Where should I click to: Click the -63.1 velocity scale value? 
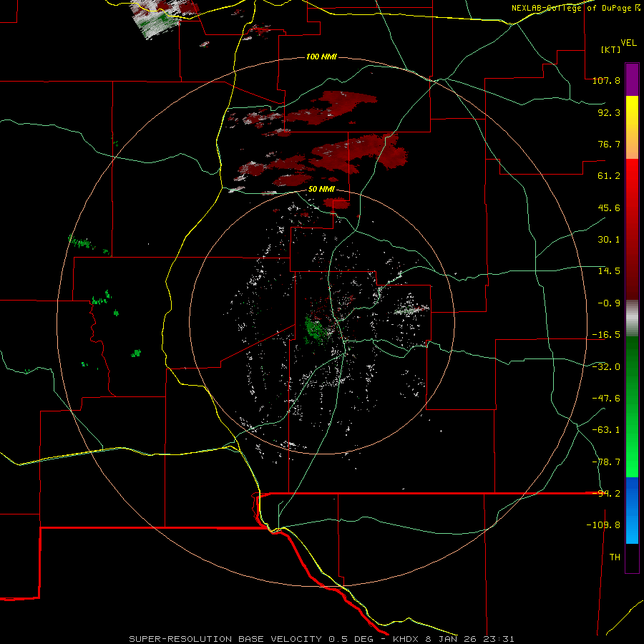coord(606,430)
